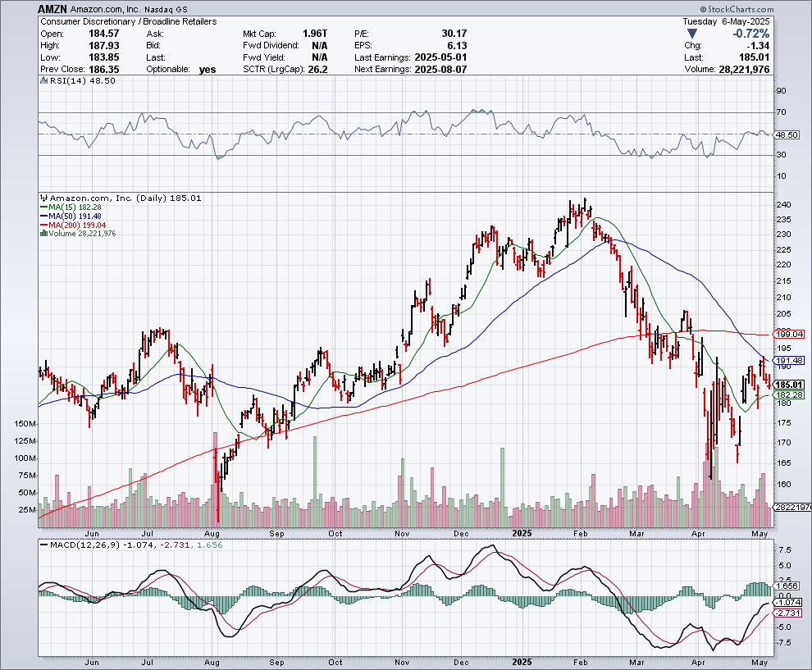
Task: Select the AMZN ticker symbol in header
Action: pos(52,9)
